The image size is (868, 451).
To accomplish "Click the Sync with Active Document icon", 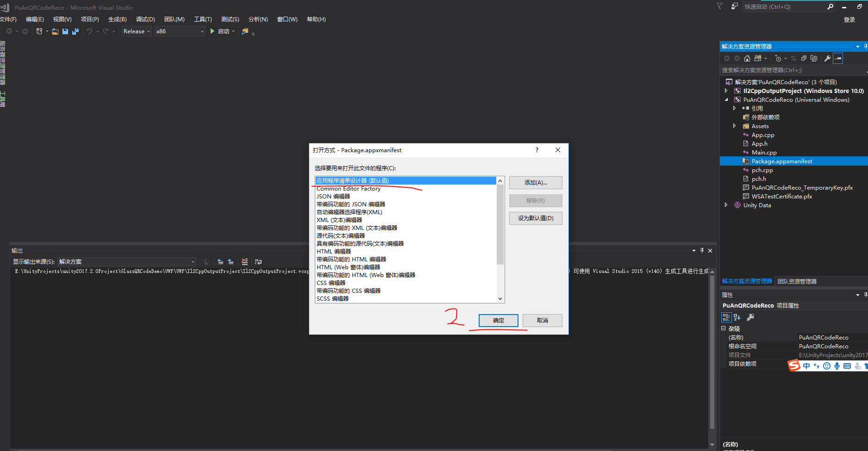I will 793,58.
